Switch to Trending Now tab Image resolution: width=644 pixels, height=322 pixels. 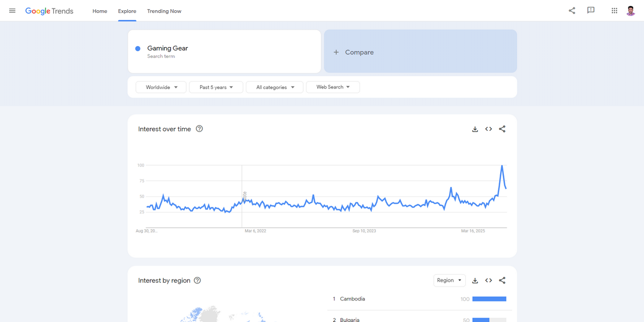point(164,11)
